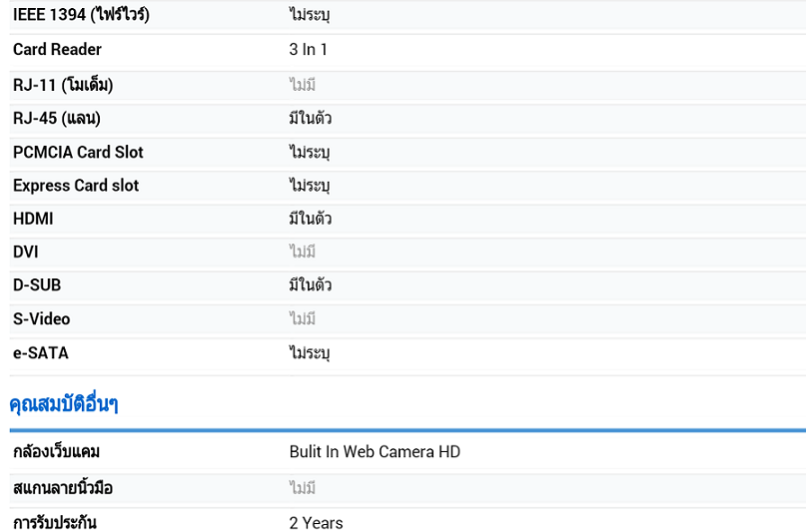
Task: Click the กล้องเว็บแคม label
Action: pyautogui.click(x=56, y=452)
